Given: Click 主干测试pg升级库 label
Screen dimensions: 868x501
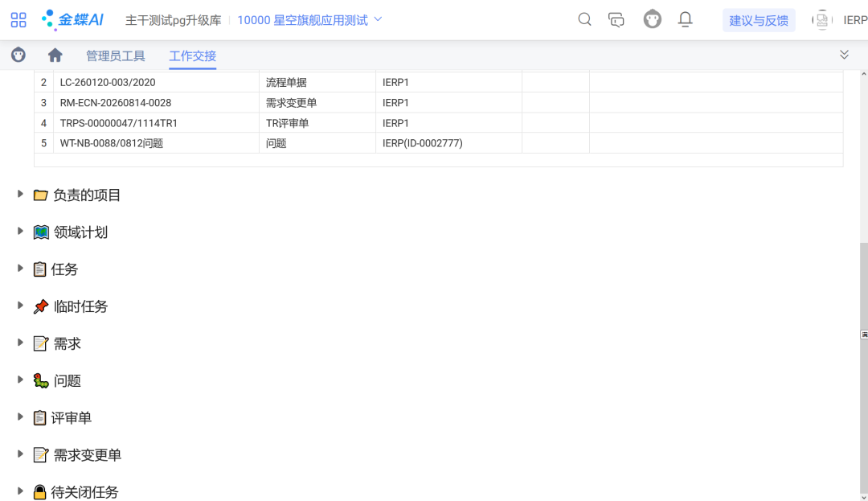Looking at the screenshot, I should click(173, 20).
